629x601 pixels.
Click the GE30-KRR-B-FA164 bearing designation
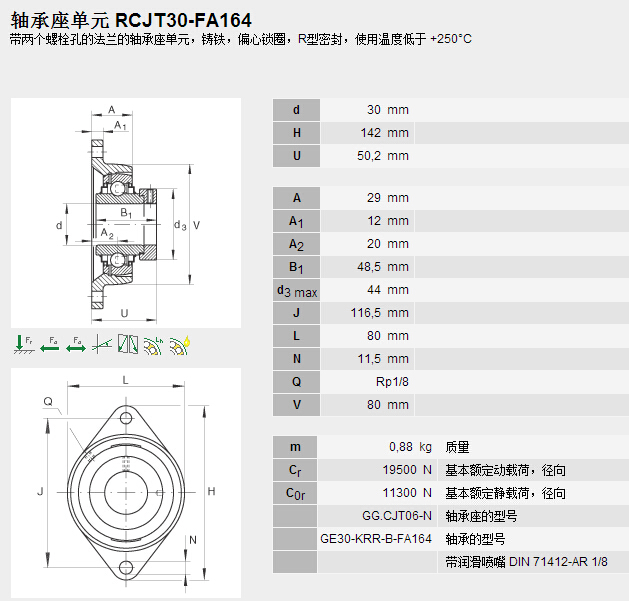(375, 539)
